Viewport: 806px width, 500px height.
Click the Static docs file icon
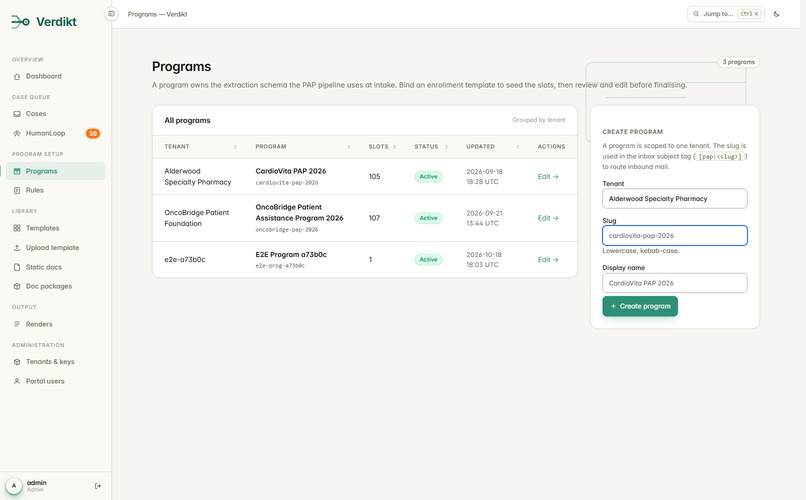(17, 267)
